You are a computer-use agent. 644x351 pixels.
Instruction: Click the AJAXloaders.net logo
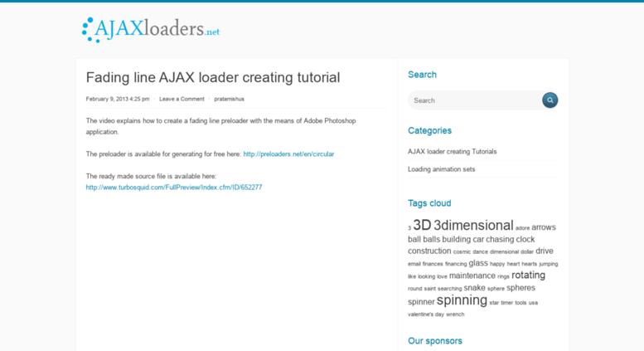coord(151,30)
